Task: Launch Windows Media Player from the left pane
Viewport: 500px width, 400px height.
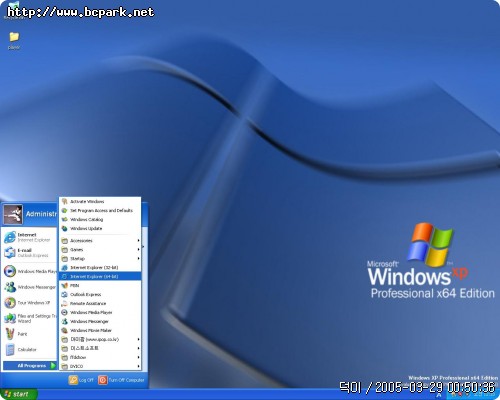Action: [30, 271]
